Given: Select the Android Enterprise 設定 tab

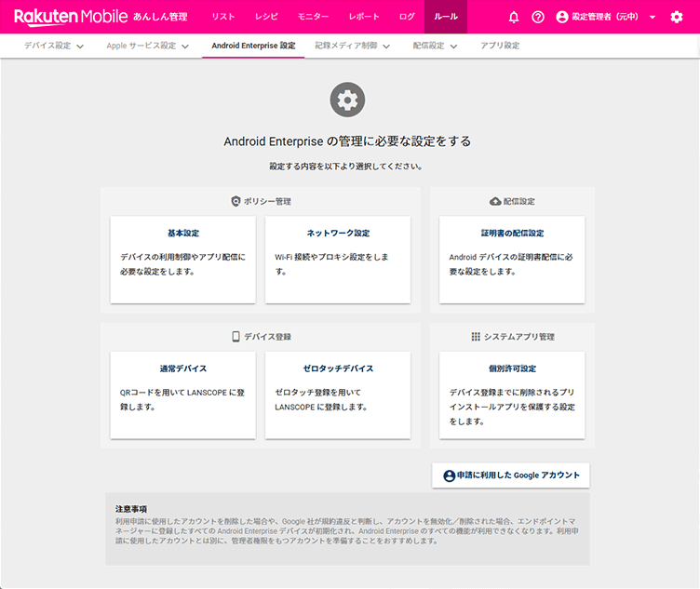Looking at the screenshot, I should [253, 46].
